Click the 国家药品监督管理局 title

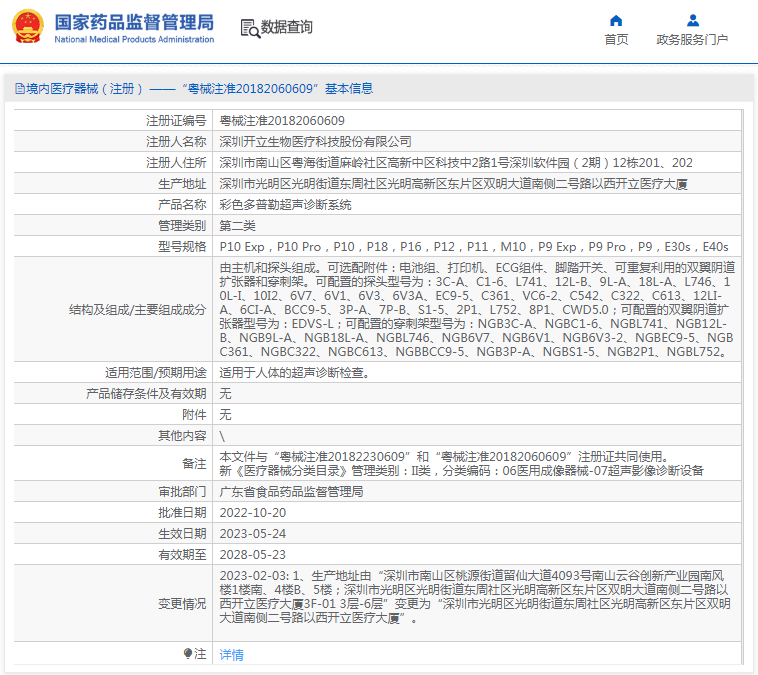[134, 22]
